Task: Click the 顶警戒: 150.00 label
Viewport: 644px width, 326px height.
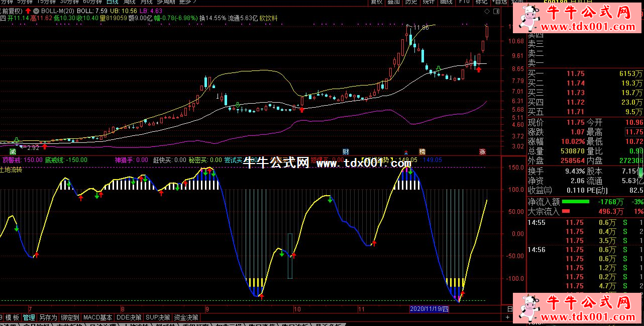Action: click(x=22, y=160)
